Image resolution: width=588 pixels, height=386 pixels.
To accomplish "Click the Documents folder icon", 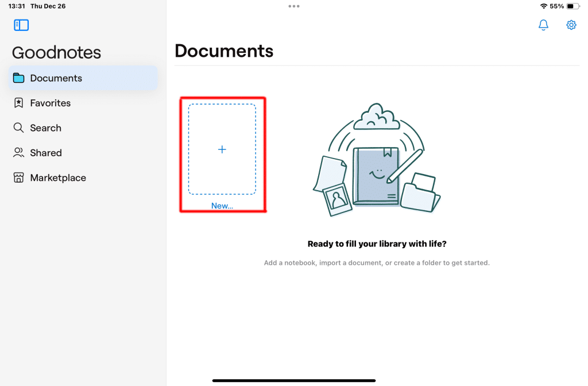I will point(18,78).
